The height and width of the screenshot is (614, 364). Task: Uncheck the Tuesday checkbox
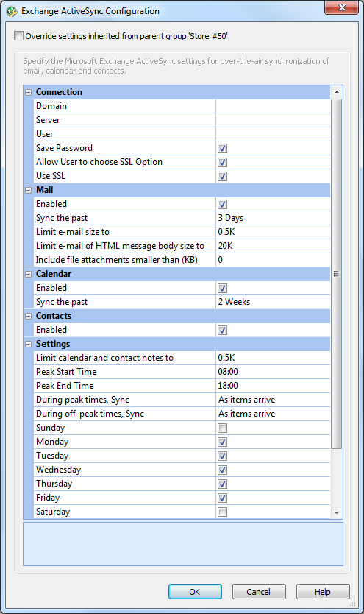tap(223, 456)
